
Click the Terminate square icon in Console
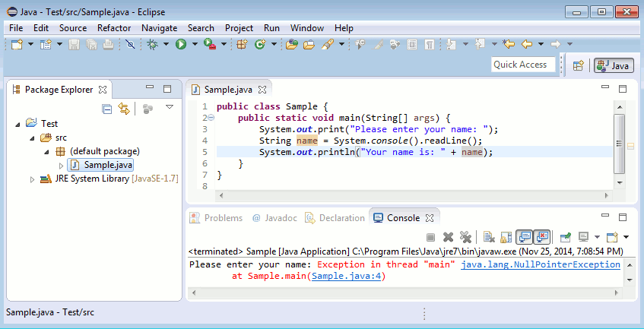(x=430, y=237)
